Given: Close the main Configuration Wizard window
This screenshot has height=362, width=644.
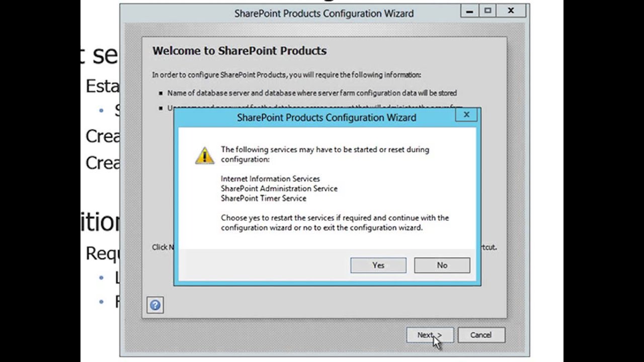Looking at the screenshot, I should pyautogui.click(x=511, y=11).
